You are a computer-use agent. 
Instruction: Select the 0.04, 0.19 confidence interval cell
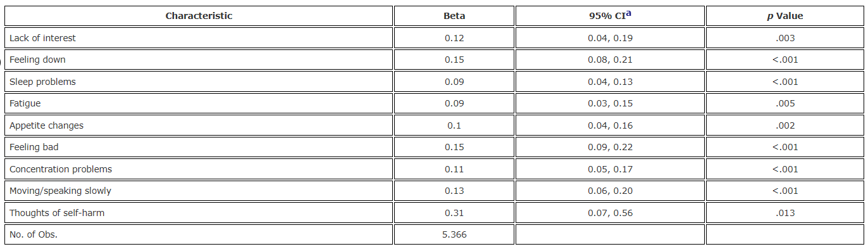point(610,38)
